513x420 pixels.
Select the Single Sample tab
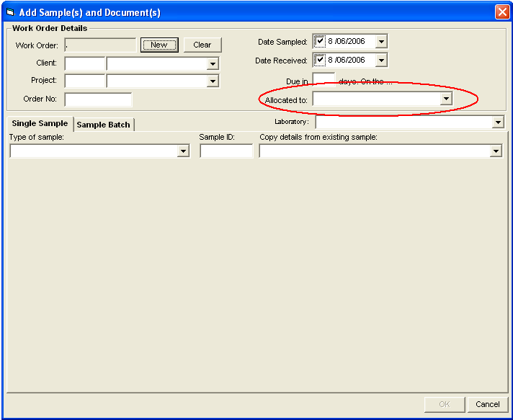click(40, 124)
